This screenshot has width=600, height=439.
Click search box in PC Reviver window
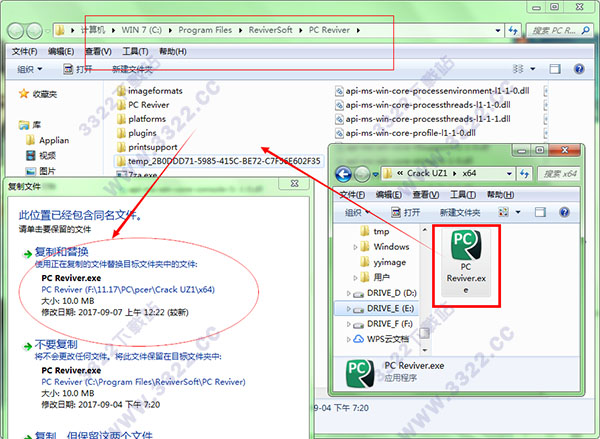(560, 30)
